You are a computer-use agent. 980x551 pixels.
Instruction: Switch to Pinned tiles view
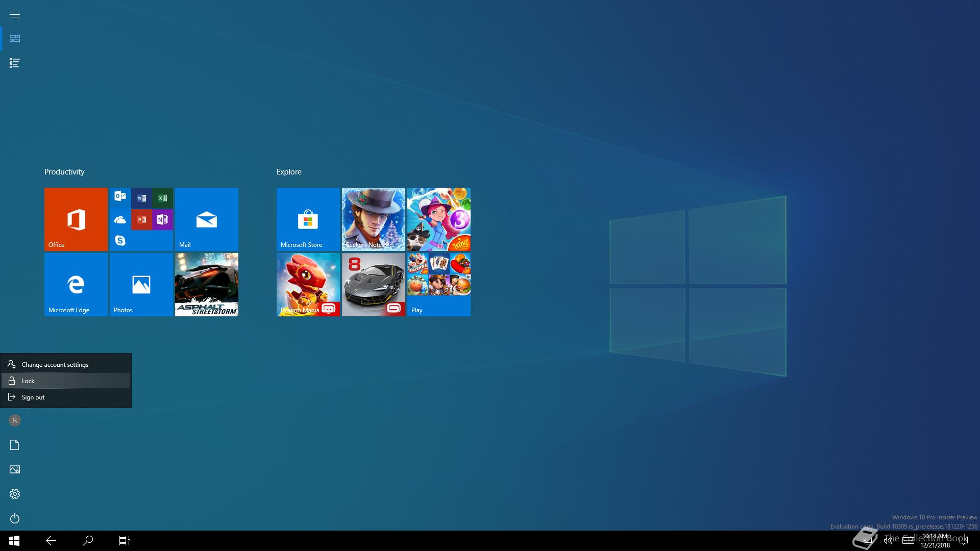pyautogui.click(x=14, y=39)
